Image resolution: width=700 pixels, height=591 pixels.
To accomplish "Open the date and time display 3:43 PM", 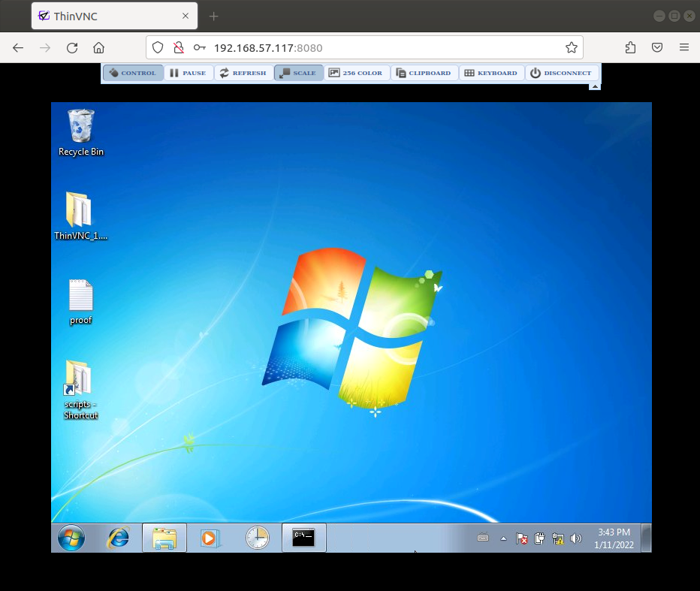I will (614, 538).
